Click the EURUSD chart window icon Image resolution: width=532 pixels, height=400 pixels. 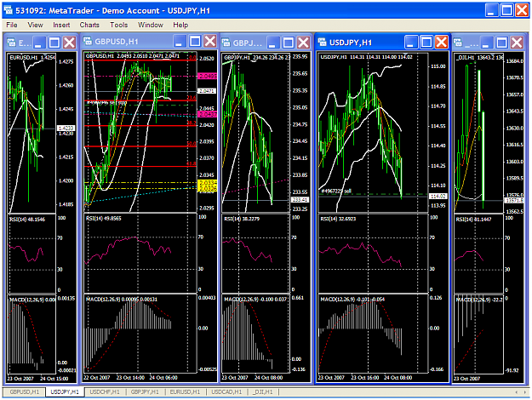click(x=12, y=43)
